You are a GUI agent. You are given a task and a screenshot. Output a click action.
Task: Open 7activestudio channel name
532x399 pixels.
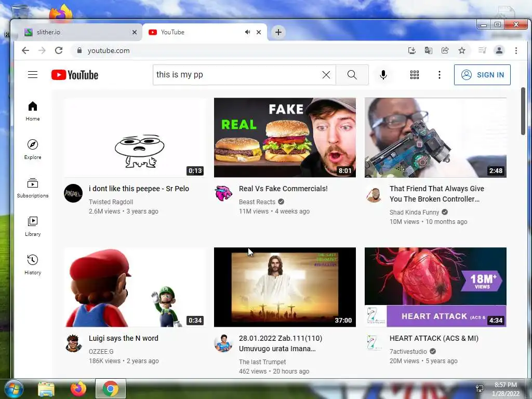click(x=408, y=352)
